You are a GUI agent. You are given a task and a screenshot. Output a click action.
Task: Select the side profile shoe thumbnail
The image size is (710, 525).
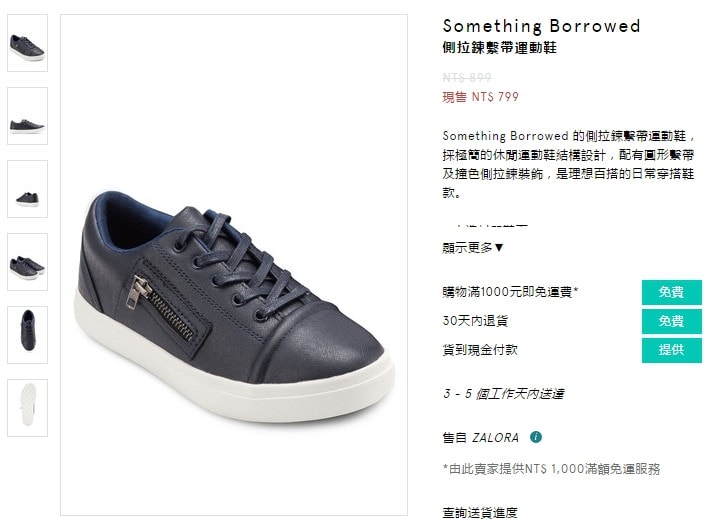[27, 116]
